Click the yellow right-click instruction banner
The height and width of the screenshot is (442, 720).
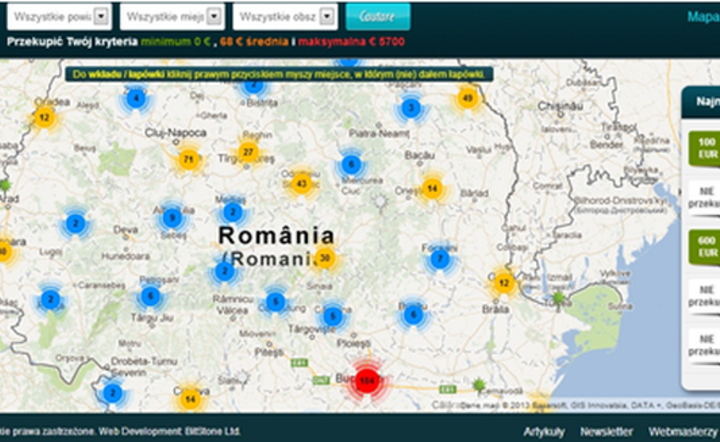tap(279, 74)
